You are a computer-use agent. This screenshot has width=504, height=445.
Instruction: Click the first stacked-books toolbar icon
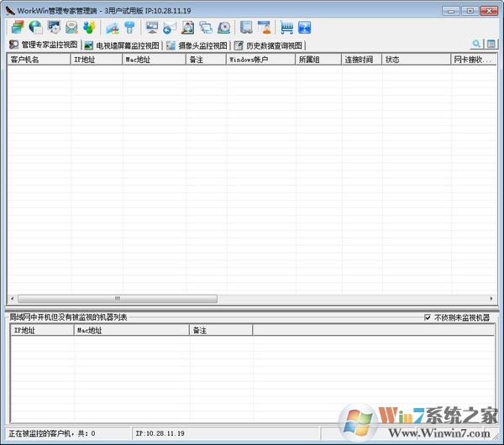pos(17,28)
